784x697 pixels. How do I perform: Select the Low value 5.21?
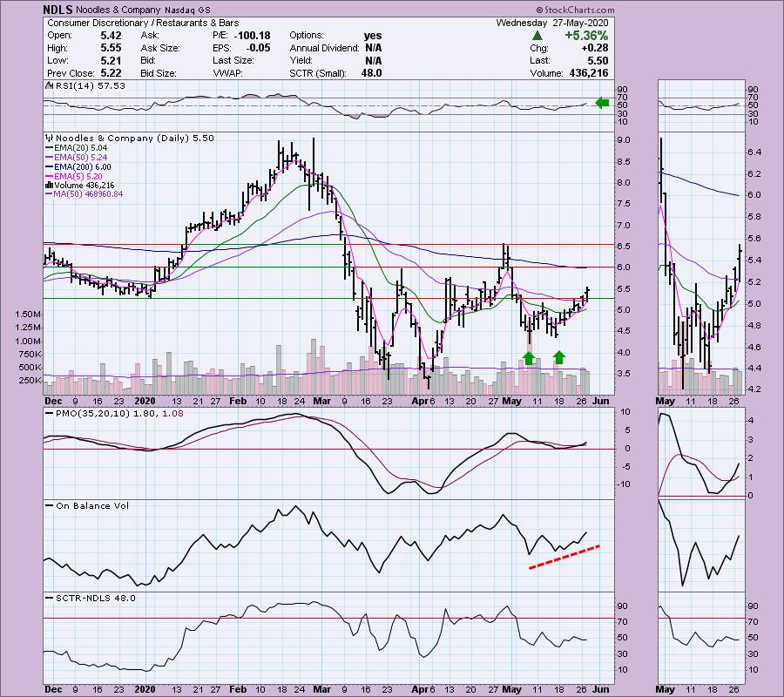click(x=111, y=60)
